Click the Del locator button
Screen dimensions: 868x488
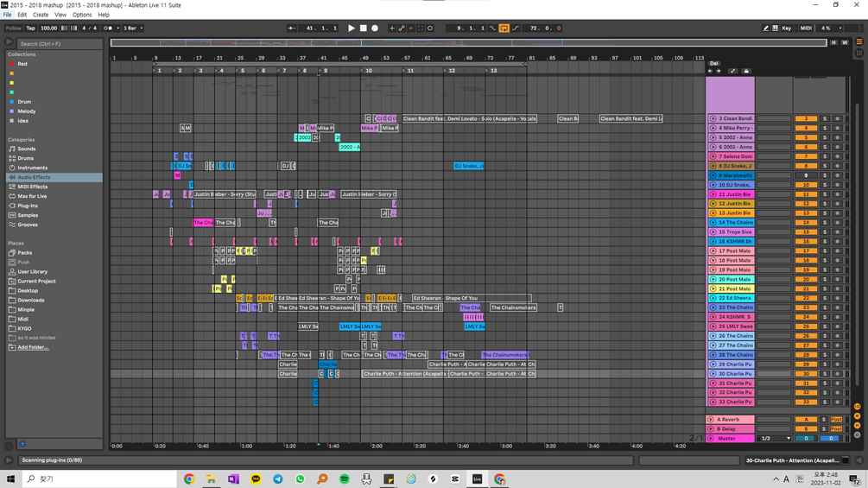tap(714, 63)
